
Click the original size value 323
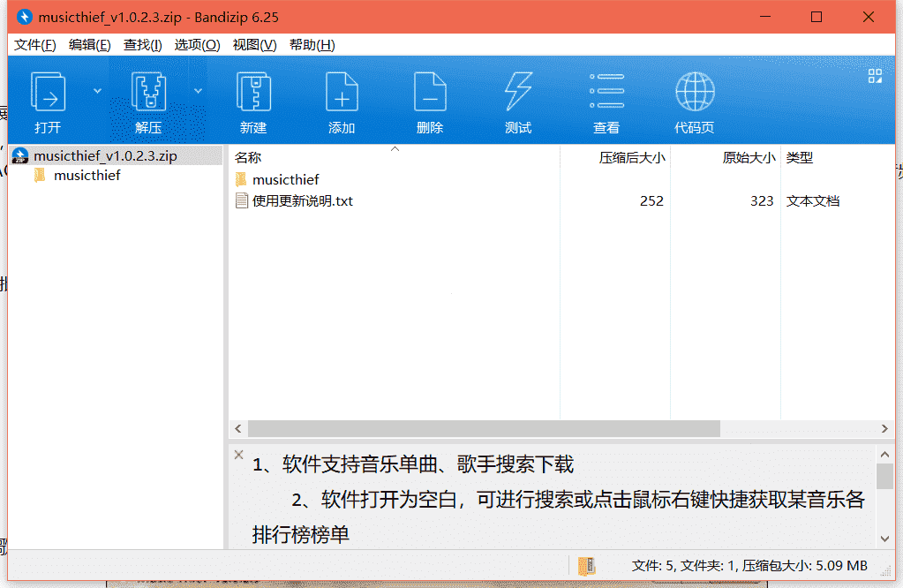click(762, 201)
